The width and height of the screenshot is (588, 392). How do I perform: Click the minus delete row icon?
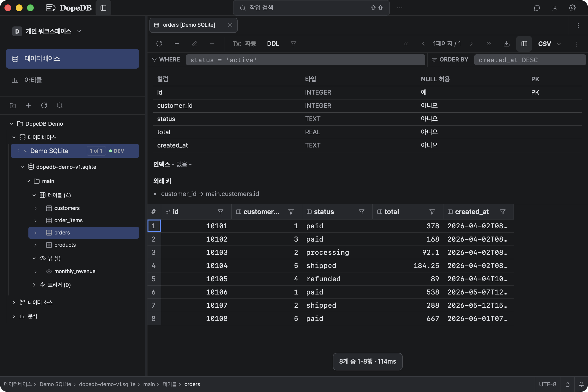coord(212,44)
